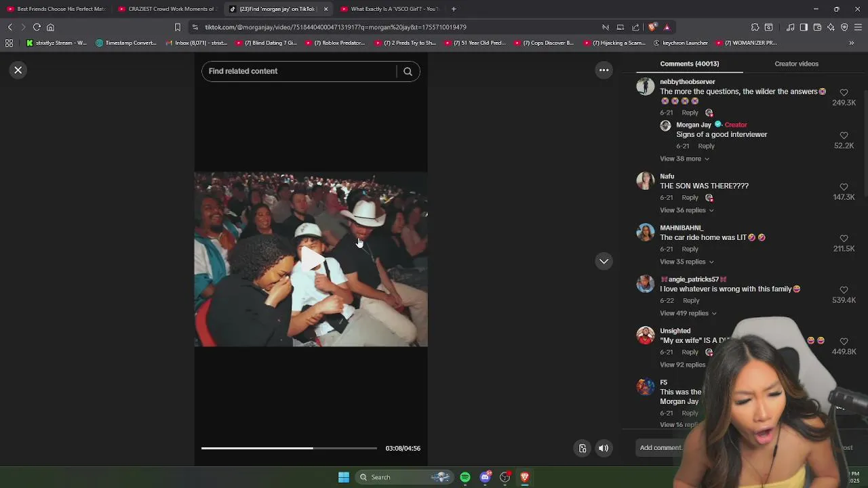The image size is (868, 488).
Task: Type in Find related content field
Action: (x=299, y=71)
